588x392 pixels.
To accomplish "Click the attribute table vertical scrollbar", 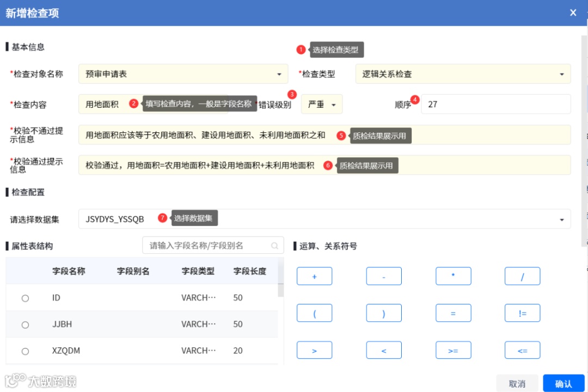I will pos(280,290).
